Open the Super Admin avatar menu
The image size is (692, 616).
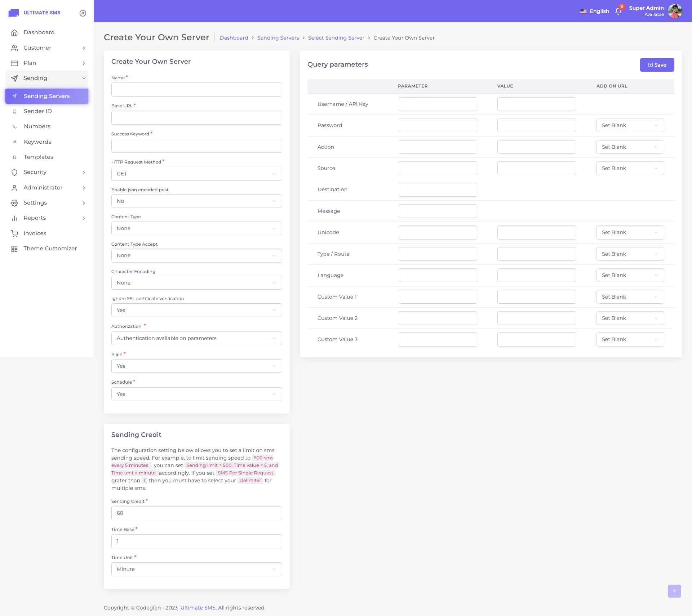pyautogui.click(x=675, y=11)
